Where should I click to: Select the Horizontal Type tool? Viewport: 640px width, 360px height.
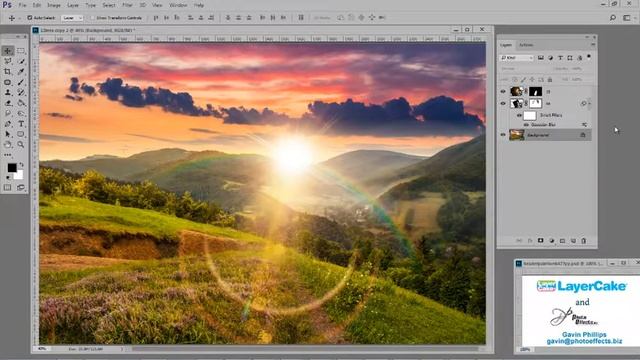pos(21,124)
